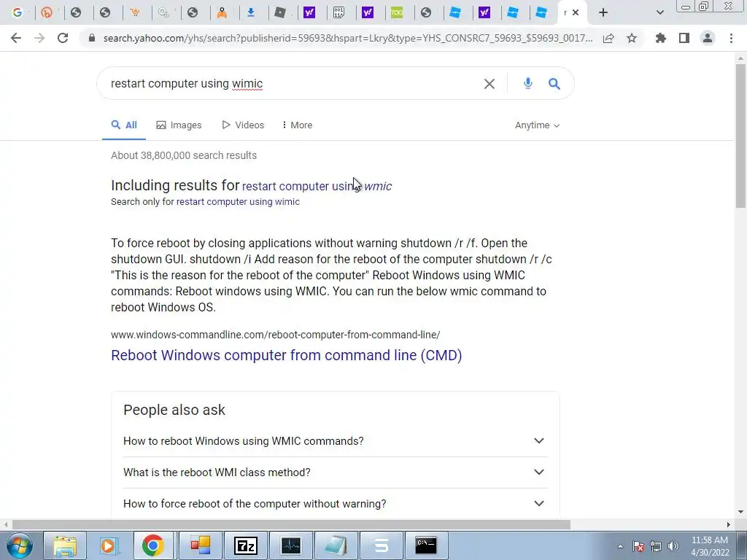Open the Chrome three-dot menu
Viewport: 747px width, 560px height.
pyautogui.click(x=731, y=38)
